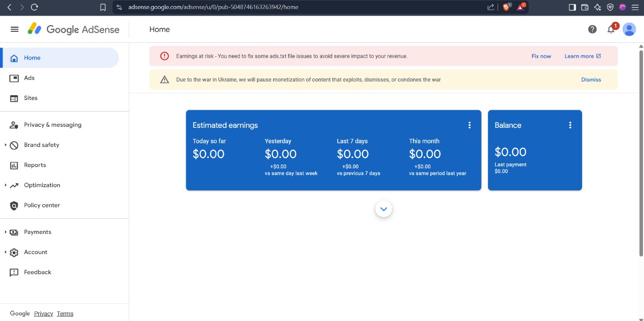Toggle the browser sidebar panel
This screenshot has height=321, width=644.
pos(573,7)
